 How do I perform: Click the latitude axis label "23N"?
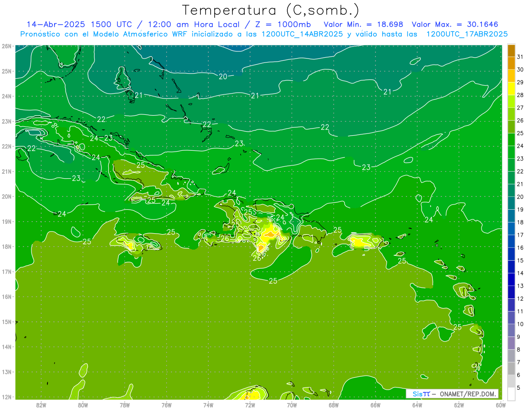[x=7, y=121]
